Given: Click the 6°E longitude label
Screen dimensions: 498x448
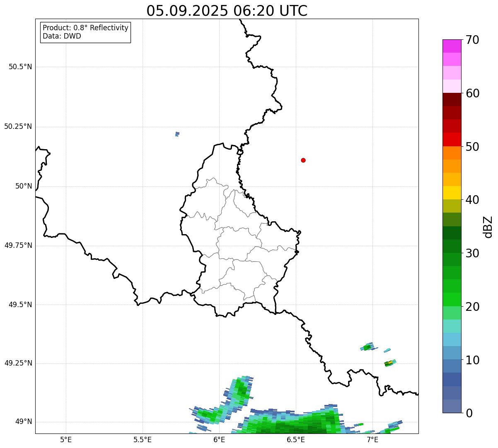Looking at the screenshot, I should (219, 439).
